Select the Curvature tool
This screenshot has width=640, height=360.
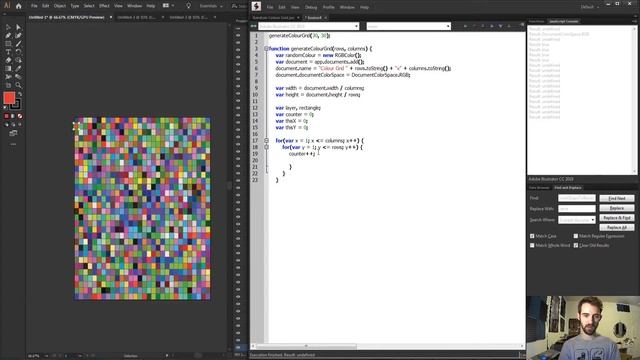point(18,36)
